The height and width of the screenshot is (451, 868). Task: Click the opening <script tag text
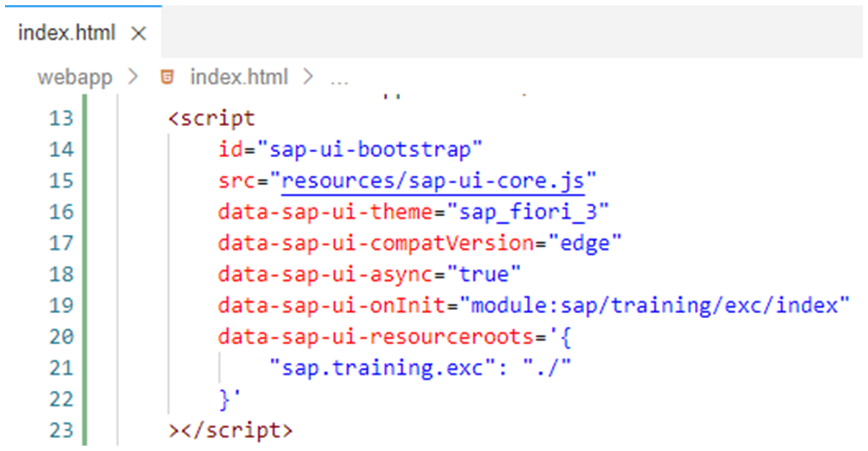211,119
